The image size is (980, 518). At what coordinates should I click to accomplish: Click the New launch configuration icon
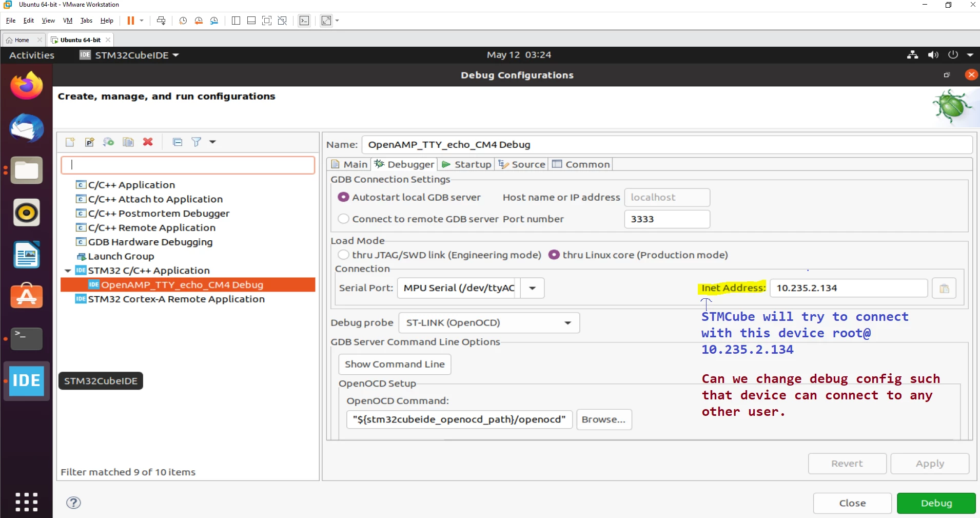click(x=70, y=142)
